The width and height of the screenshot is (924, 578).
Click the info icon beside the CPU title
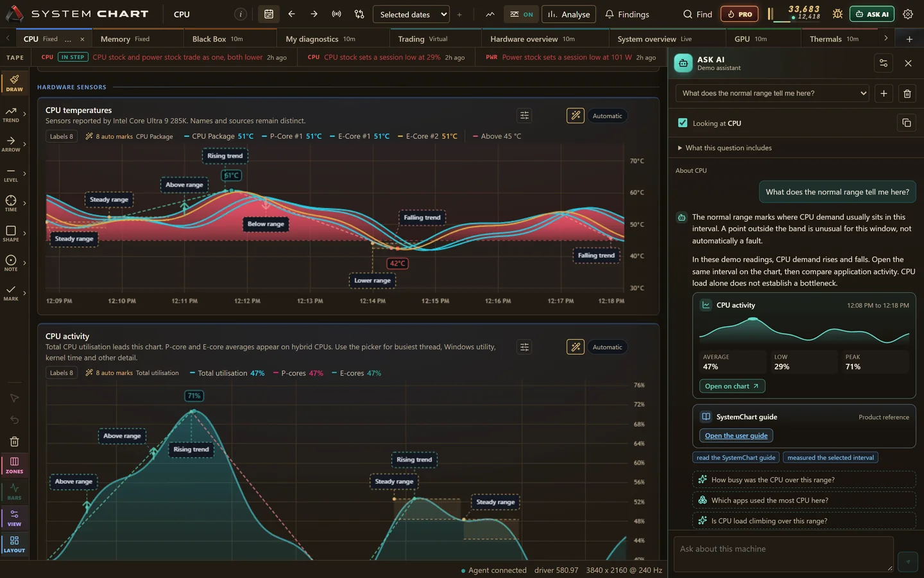(240, 14)
